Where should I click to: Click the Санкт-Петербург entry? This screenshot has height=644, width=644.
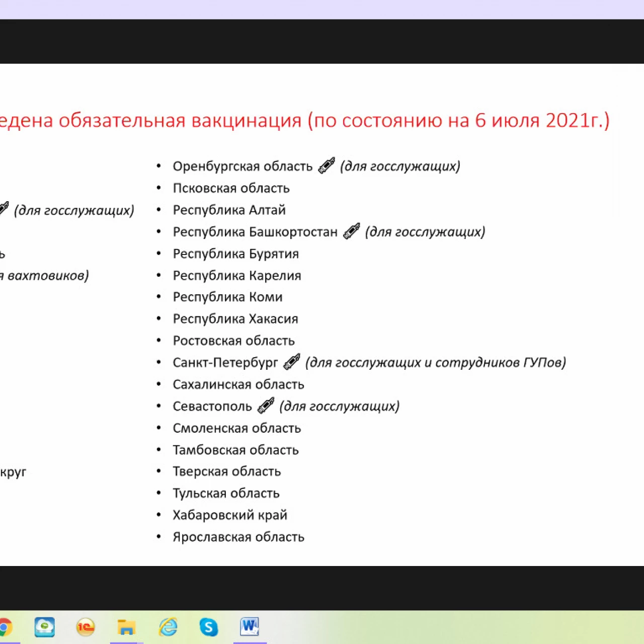pos(225,363)
